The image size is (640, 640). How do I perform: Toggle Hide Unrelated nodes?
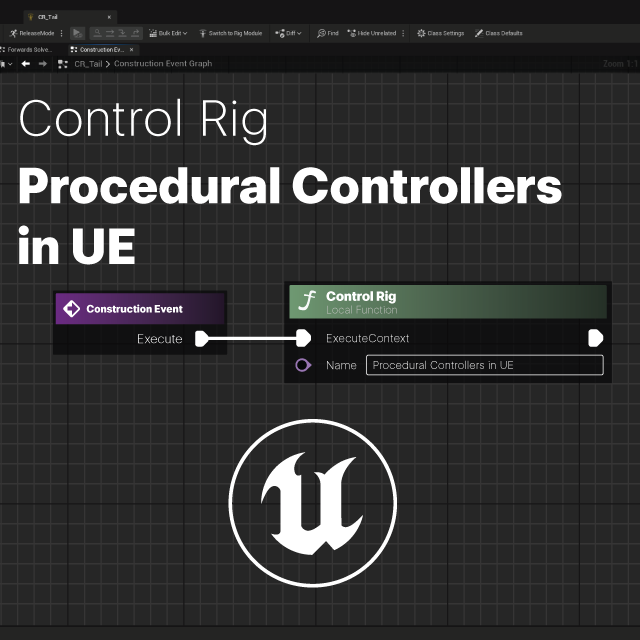(372, 33)
